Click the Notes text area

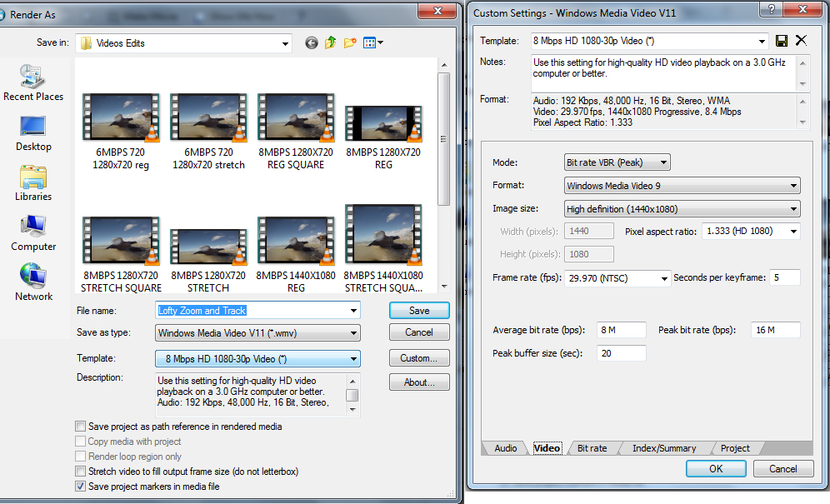pos(663,72)
